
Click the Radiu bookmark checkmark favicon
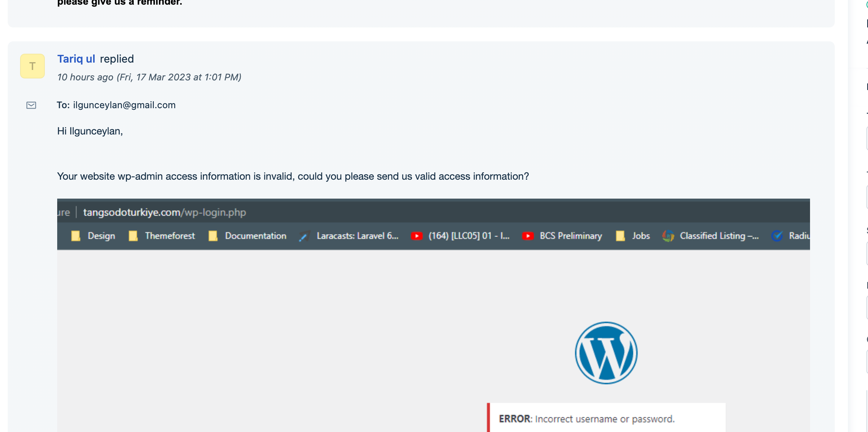[777, 236]
